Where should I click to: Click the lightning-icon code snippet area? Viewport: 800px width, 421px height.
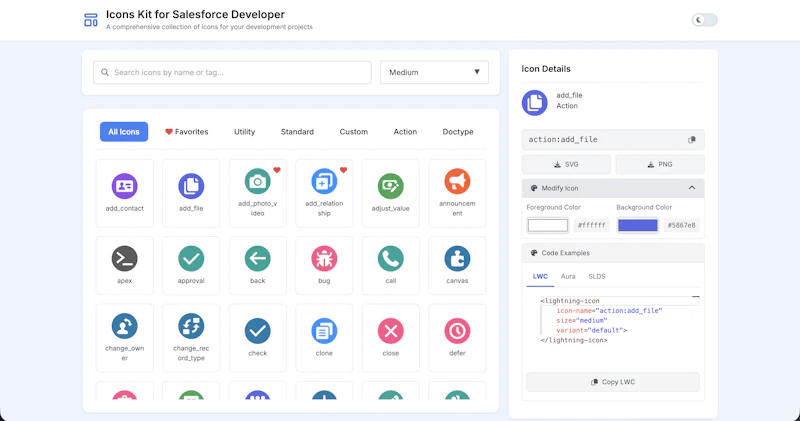coord(613,320)
